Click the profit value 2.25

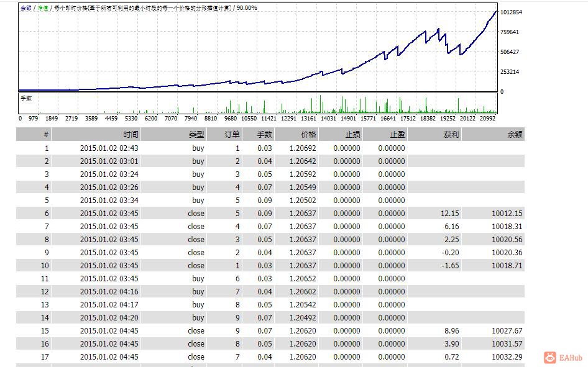tap(451, 239)
